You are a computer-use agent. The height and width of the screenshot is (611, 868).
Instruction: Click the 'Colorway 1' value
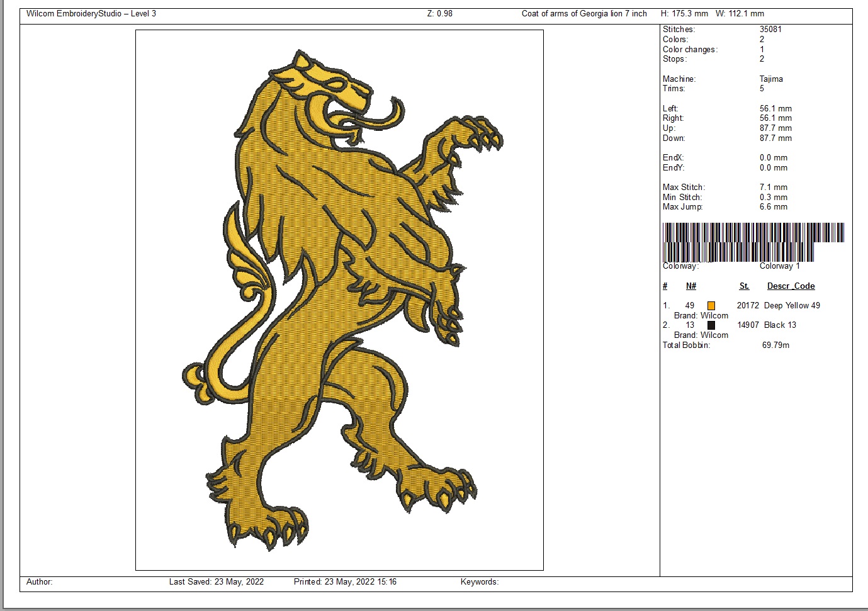[779, 266]
